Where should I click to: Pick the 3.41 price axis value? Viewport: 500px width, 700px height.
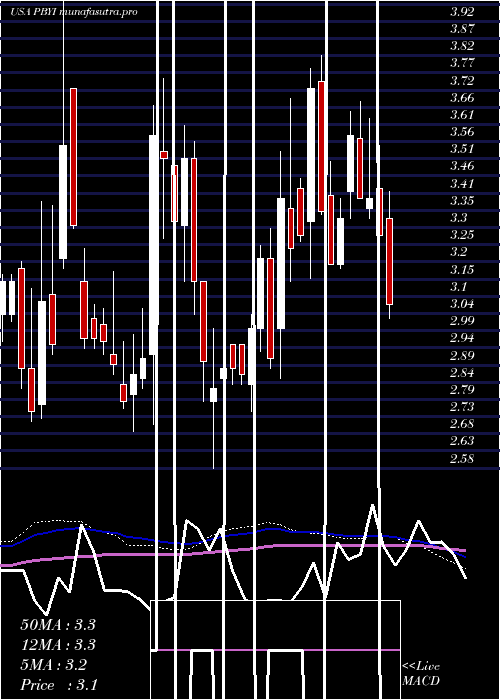coord(462,183)
